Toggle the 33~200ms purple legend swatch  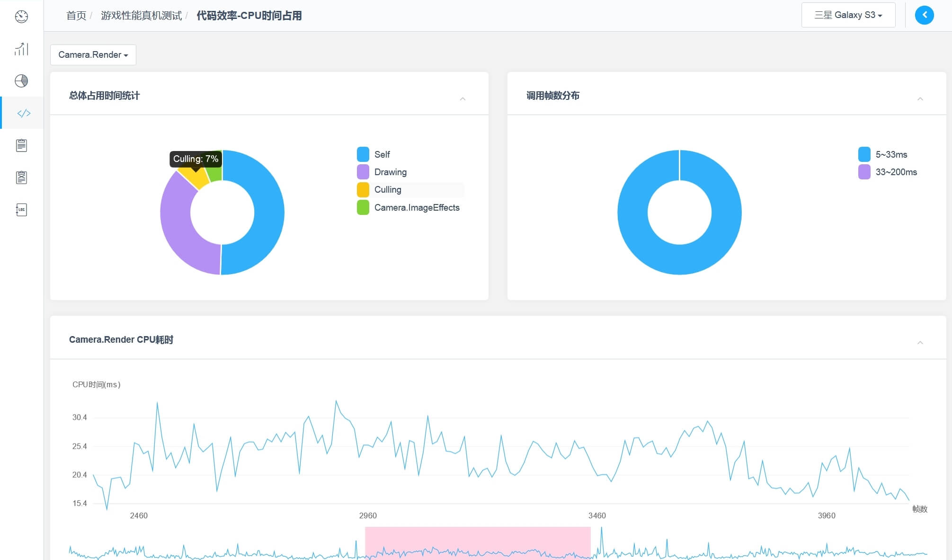point(864,172)
